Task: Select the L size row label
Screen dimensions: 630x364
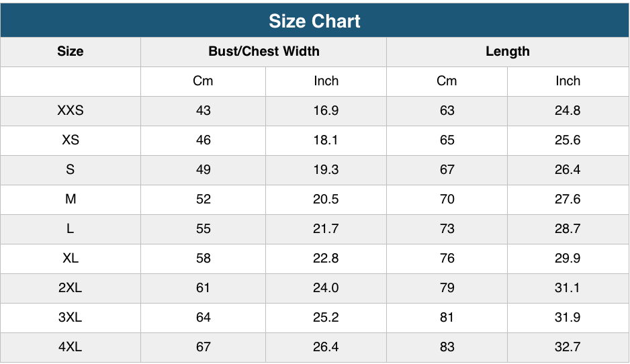Action: 71,229
